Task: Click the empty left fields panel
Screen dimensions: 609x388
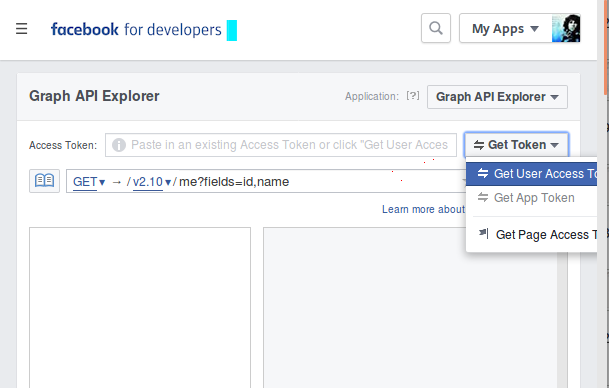Action: (140, 308)
